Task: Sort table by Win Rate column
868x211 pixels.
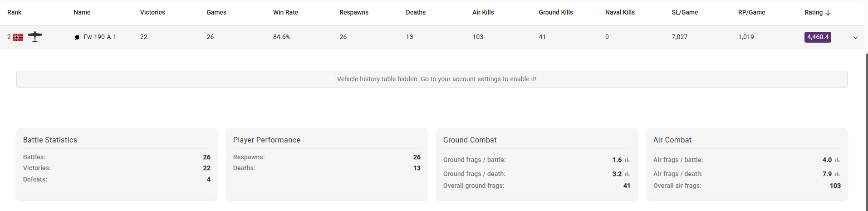Action: (x=285, y=12)
